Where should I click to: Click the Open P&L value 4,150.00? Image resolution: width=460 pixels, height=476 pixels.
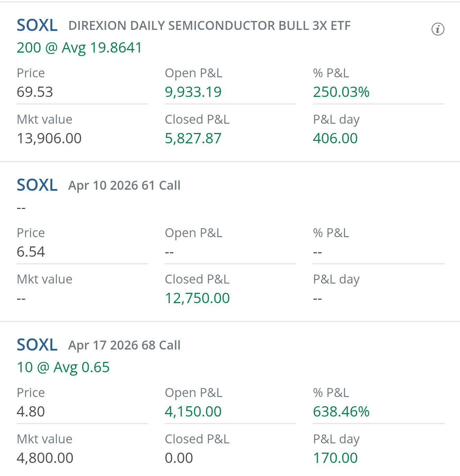(193, 412)
